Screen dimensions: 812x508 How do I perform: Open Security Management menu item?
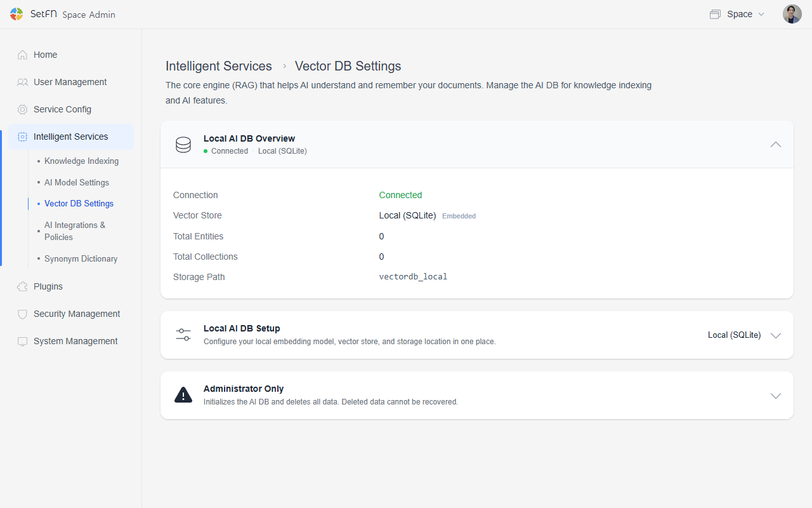click(x=71, y=314)
